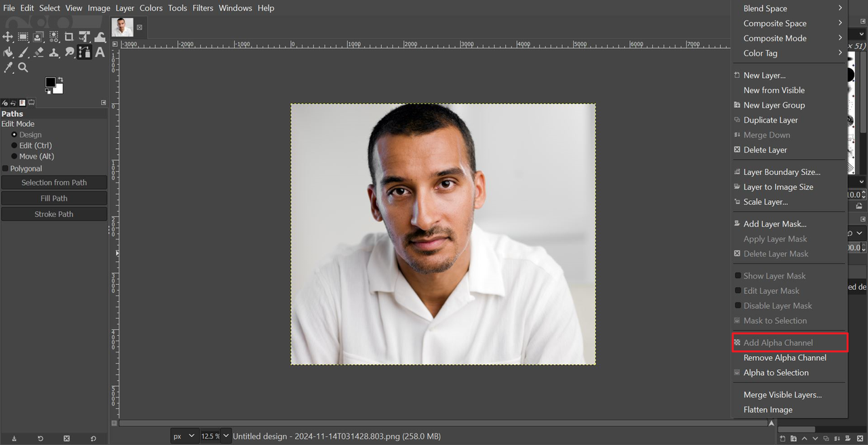Expand Color Tag submenu
The image size is (868, 445).
(789, 53)
